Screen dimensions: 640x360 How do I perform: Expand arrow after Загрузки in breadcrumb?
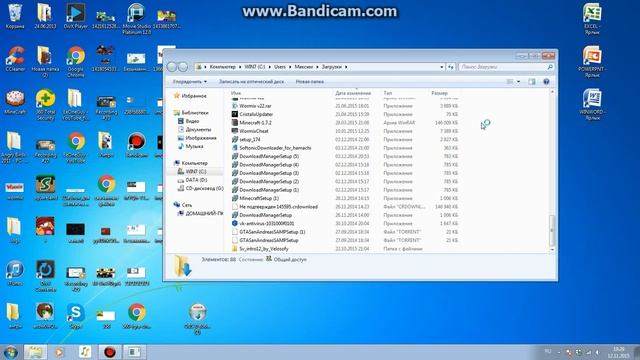tap(346, 67)
